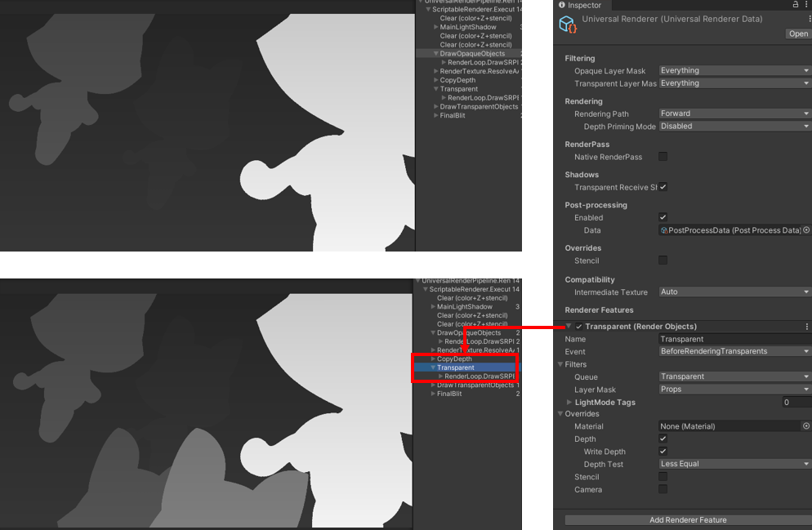Click the PostProcessData object picker icon

pyautogui.click(x=806, y=230)
